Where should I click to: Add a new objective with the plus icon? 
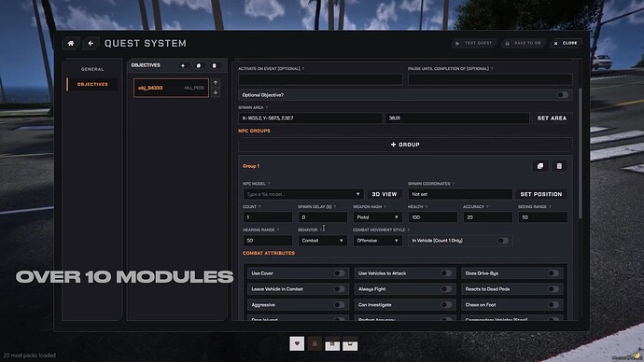pyautogui.click(x=183, y=65)
